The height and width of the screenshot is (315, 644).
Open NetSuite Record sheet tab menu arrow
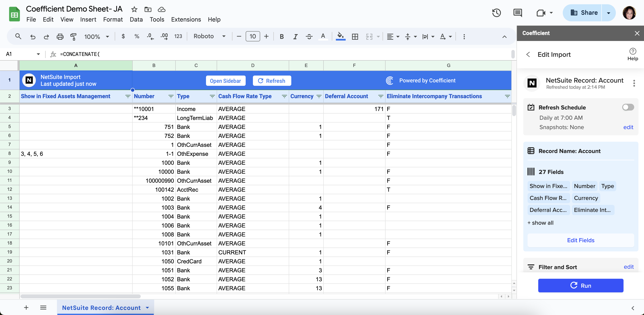(147, 308)
